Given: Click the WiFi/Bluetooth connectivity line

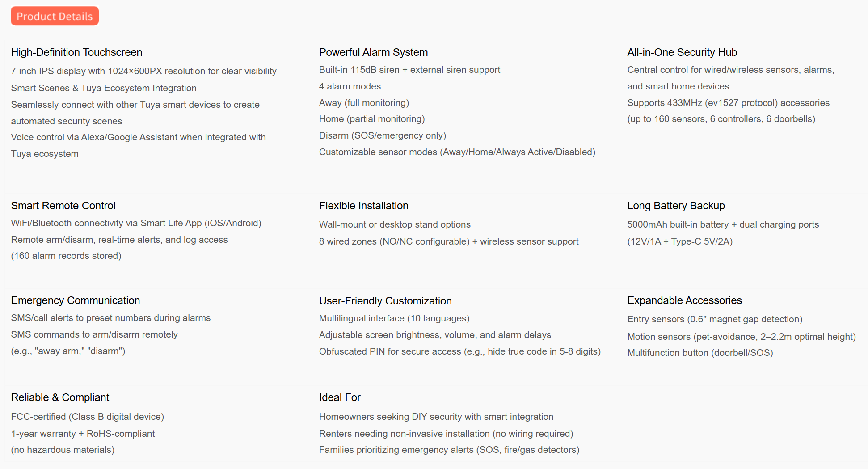Looking at the screenshot, I should [x=136, y=223].
